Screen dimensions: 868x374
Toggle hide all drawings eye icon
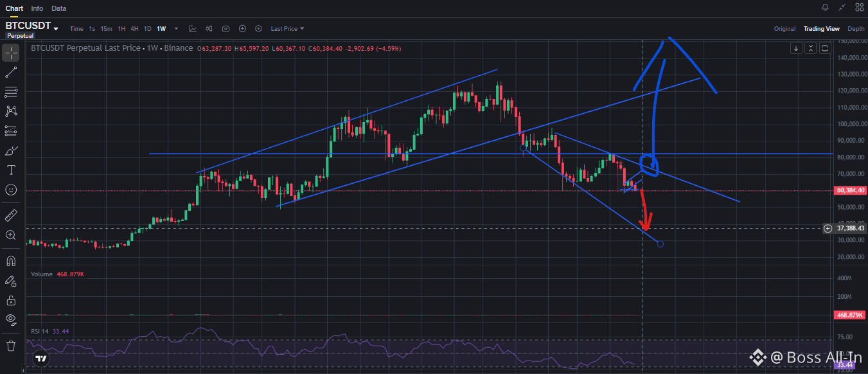(10, 319)
